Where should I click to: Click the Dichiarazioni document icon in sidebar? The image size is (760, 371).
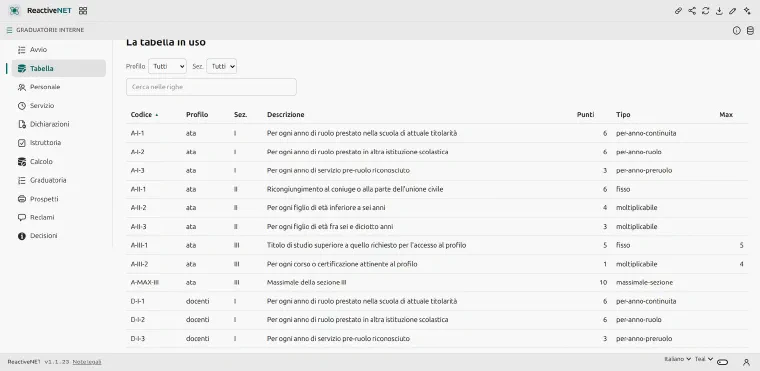coord(21,124)
